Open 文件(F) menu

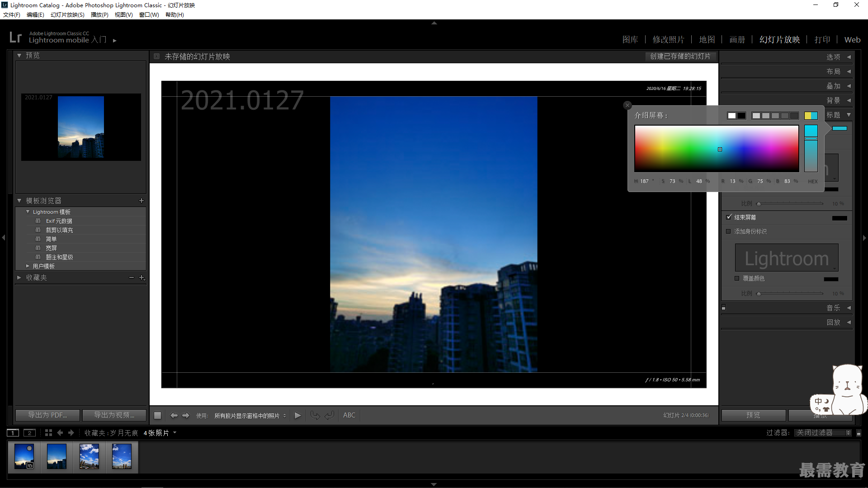click(12, 15)
